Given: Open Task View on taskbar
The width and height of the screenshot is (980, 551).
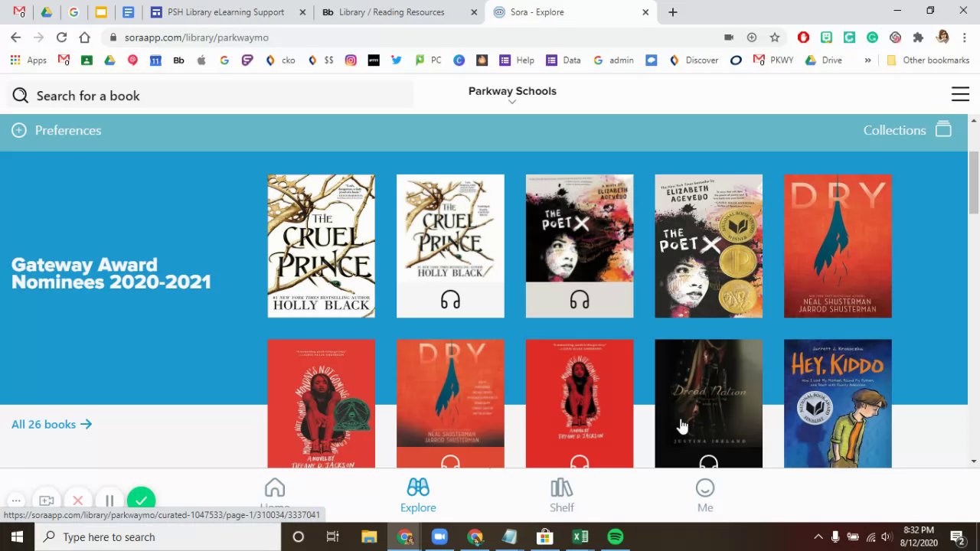Looking at the screenshot, I should point(332,536).
